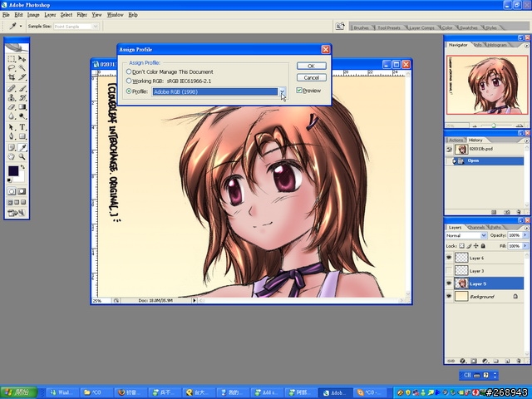Select the Move tool
Screen dimensions: 532x399
click(x=22, y=59)
